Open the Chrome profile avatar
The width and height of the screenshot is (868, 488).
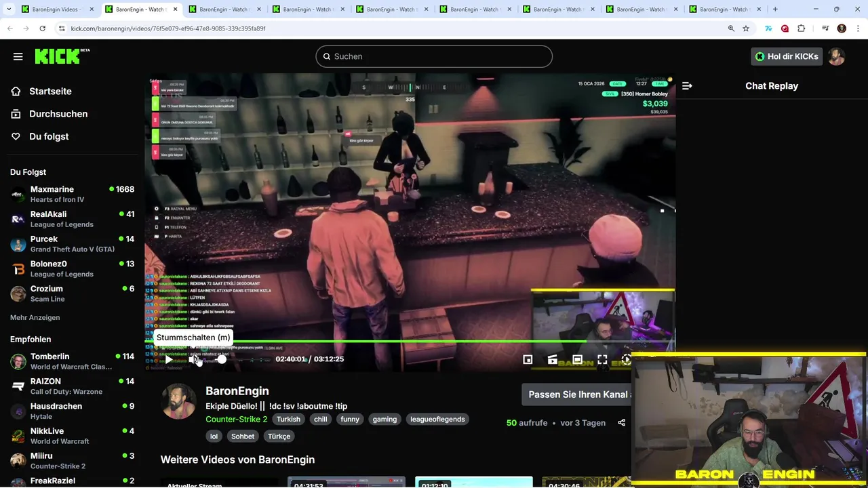tap(842, 28)
